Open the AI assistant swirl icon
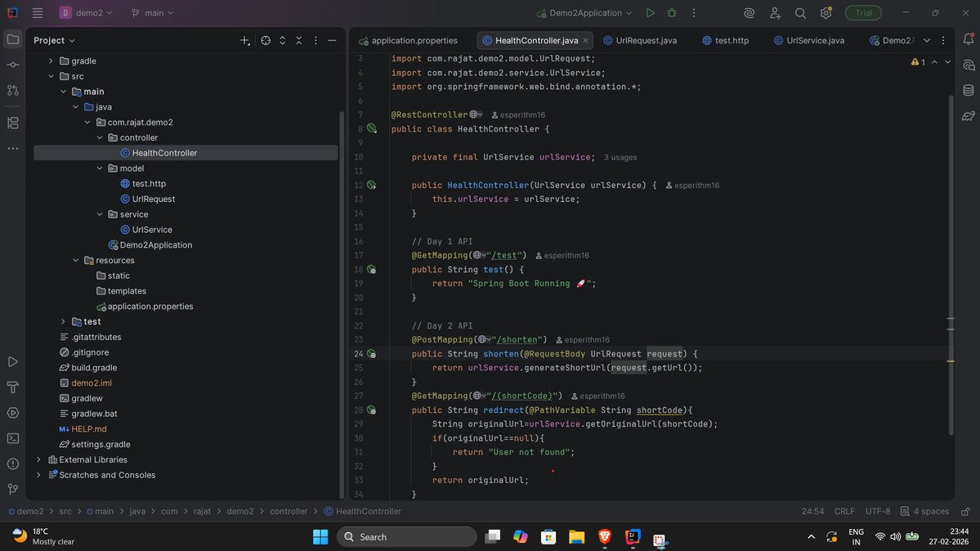 point(749,12)
